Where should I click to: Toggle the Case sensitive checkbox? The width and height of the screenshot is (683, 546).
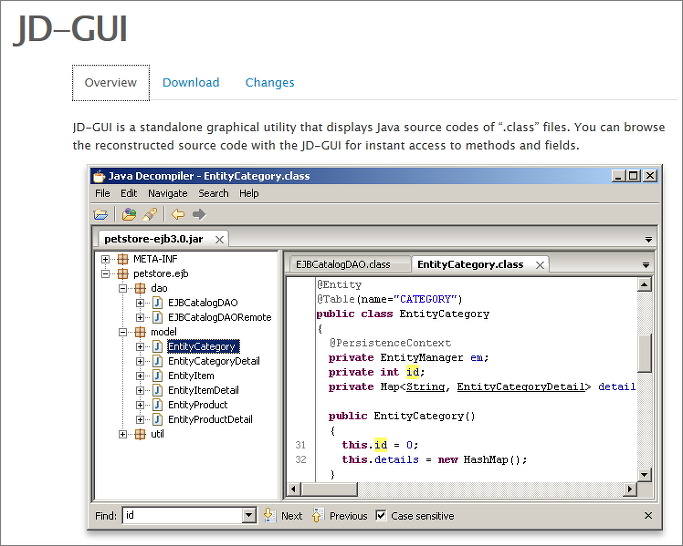(381, 515)
